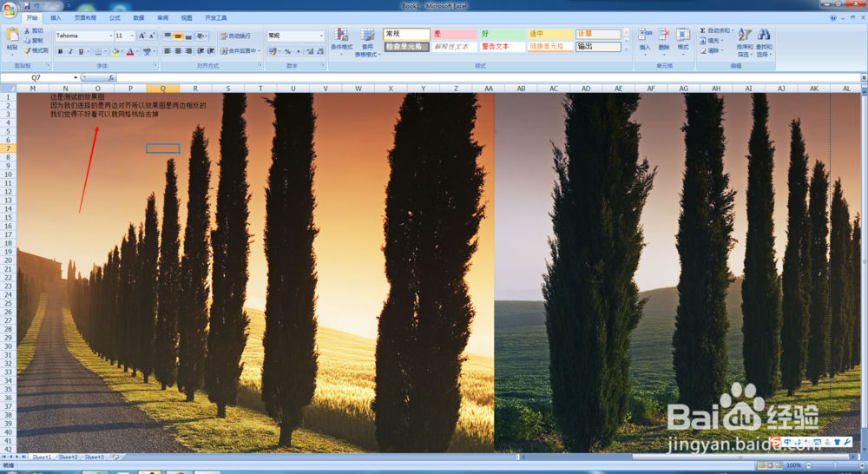Switch to the 公式 ribbon tab
The image size is (868, 474).
click(x=115, y=17)
